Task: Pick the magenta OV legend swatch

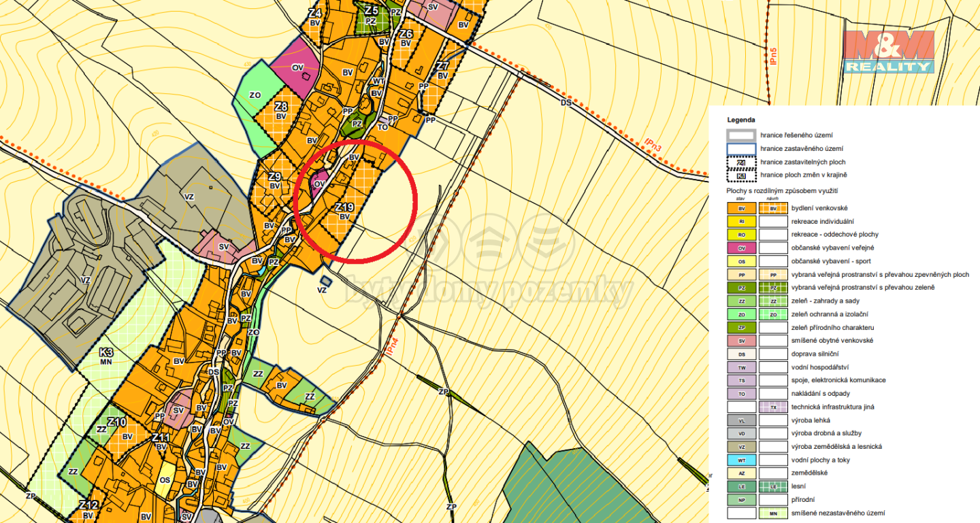Action: click(x=742, y=248)
